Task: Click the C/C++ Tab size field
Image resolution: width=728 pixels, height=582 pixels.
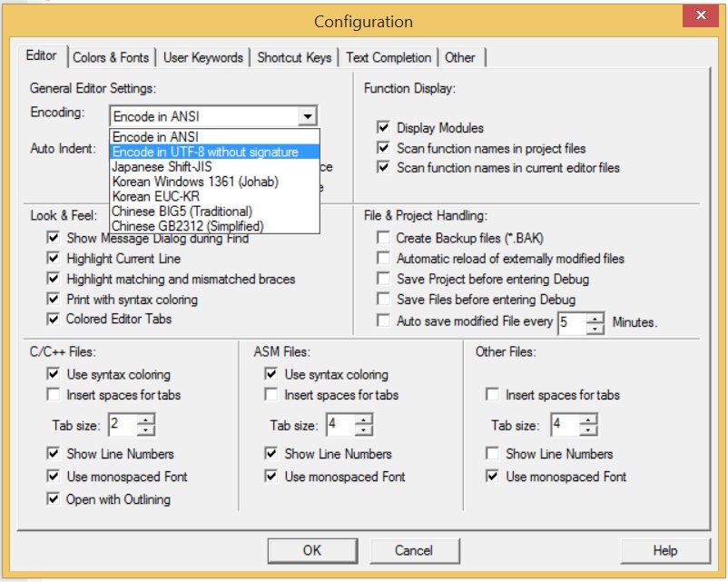Action: 123,425
